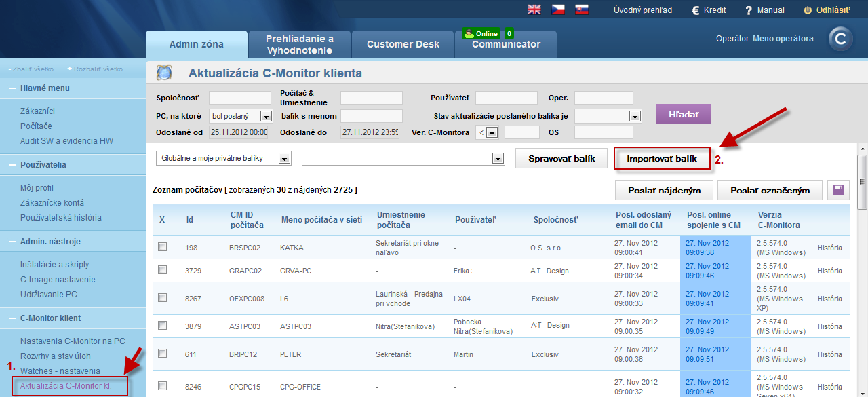The width and height of the screenshot is (868, 397).
Task: Open the empty package selection dropdown
Action: pyautogui.click(x=403, y=158)
